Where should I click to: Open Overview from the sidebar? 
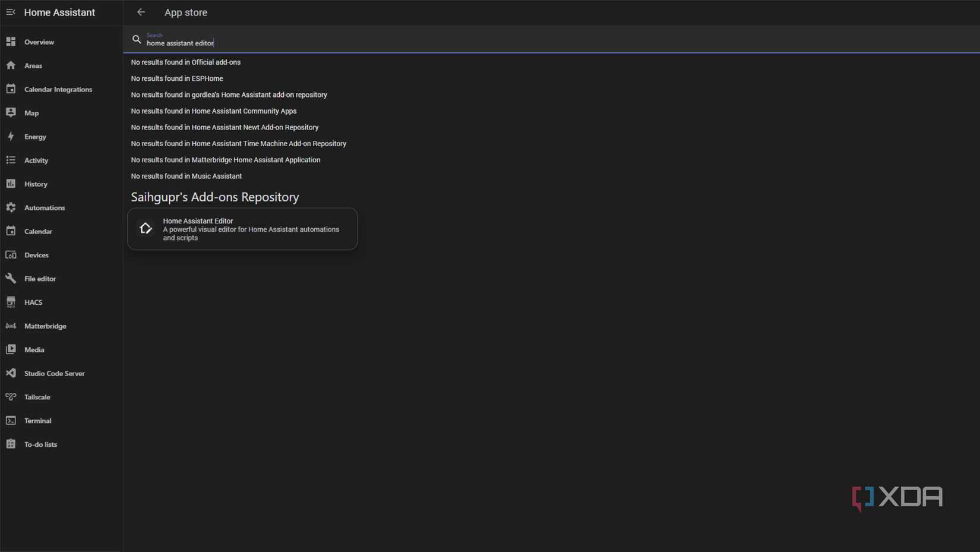(61, 42)
